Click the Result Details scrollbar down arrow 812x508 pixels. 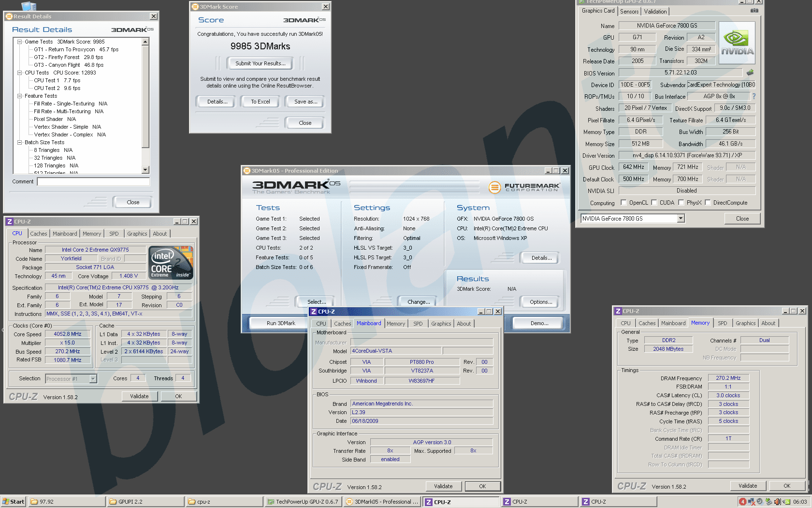click(x=145, y=170)
